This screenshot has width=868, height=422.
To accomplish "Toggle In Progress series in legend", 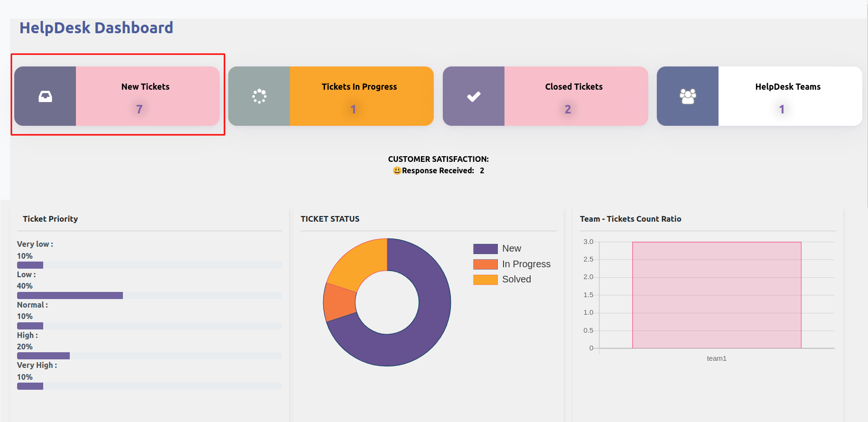I will 526,264.
